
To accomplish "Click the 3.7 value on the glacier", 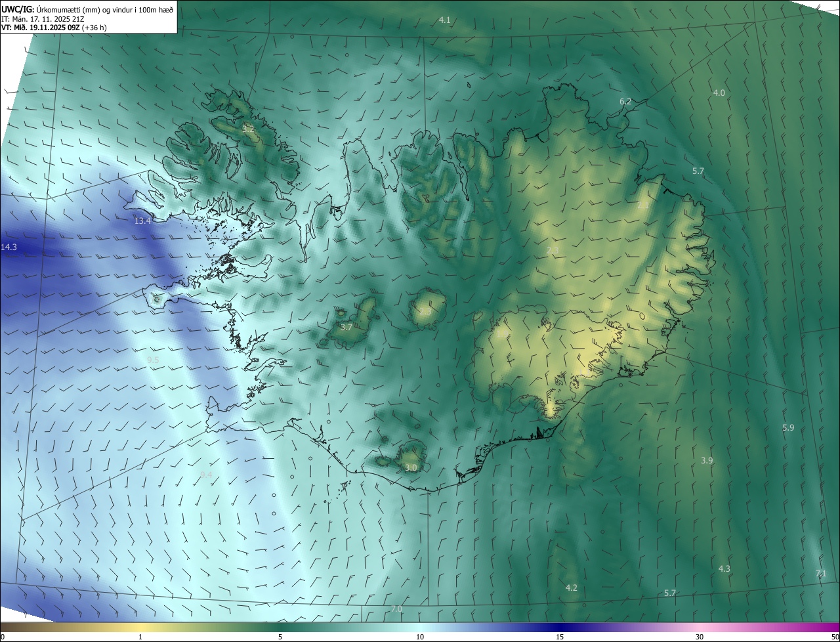I will (x=346, y=327).
